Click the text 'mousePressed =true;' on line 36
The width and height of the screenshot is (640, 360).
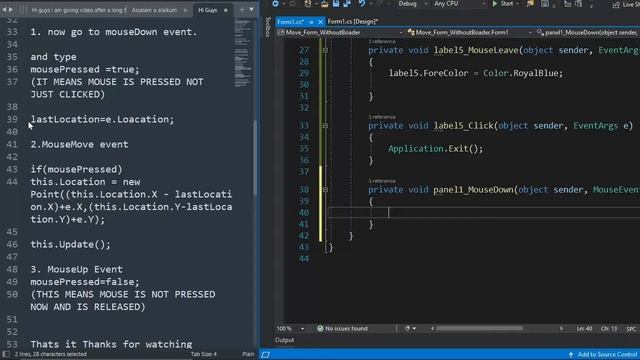84,69
